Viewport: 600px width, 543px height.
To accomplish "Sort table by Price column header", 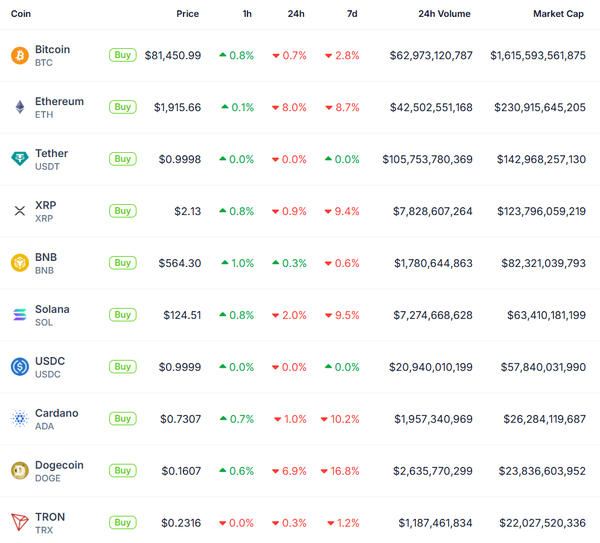I will [187, 14].
